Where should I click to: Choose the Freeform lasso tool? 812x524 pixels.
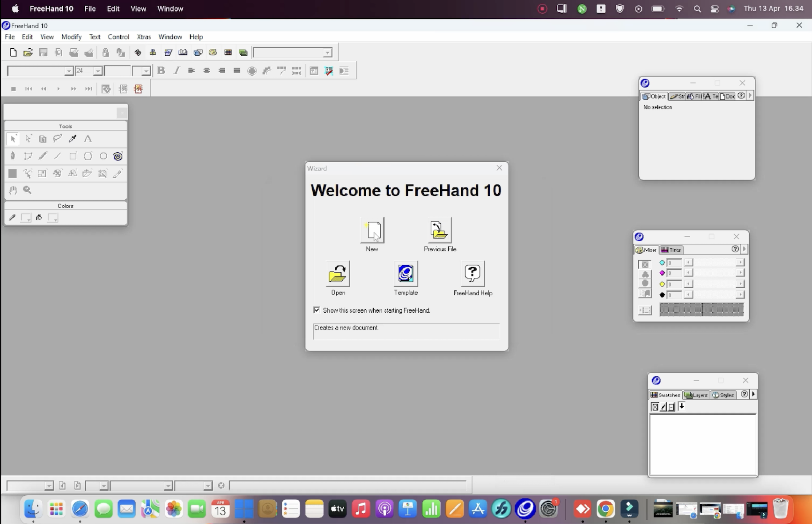(58, 139)
